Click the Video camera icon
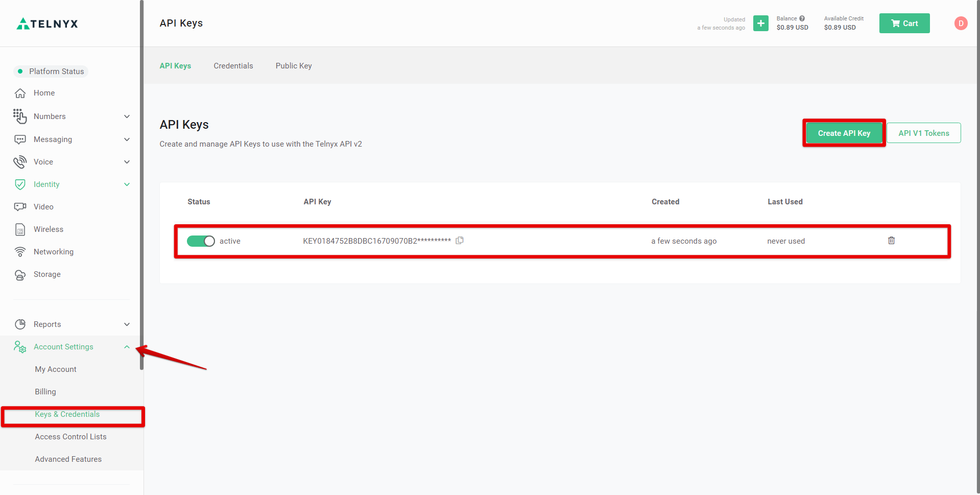This screenshot has width=980, height=495. click(20, 207)
